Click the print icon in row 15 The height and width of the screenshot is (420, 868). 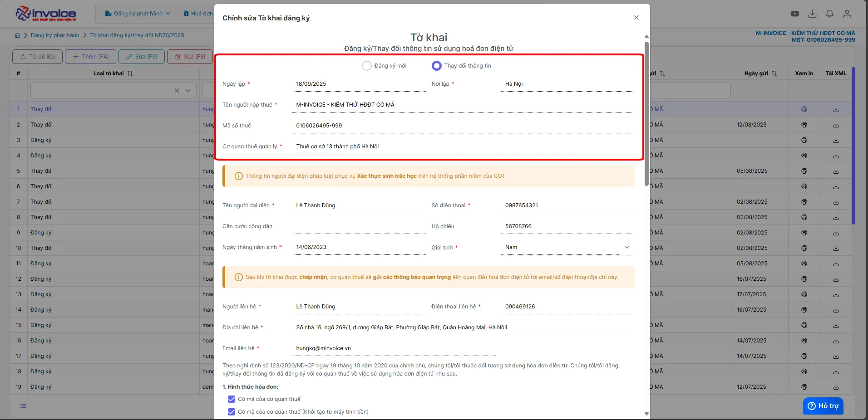click(804, 325)
